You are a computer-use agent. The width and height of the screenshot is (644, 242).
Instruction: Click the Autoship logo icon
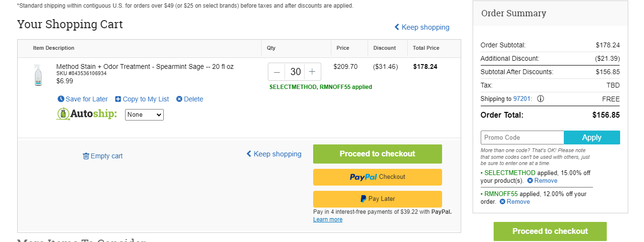(x=63, y=114)
